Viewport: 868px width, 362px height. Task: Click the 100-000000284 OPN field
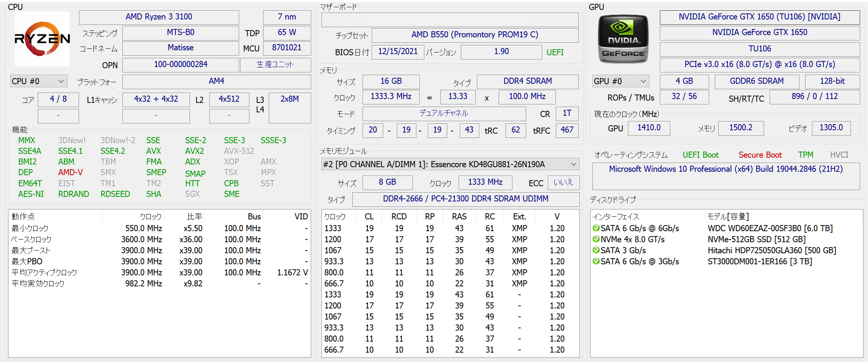click(180, 64)
